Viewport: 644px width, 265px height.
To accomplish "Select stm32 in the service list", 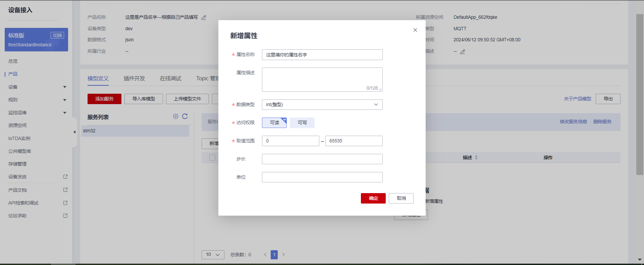I will pos(135,131).
